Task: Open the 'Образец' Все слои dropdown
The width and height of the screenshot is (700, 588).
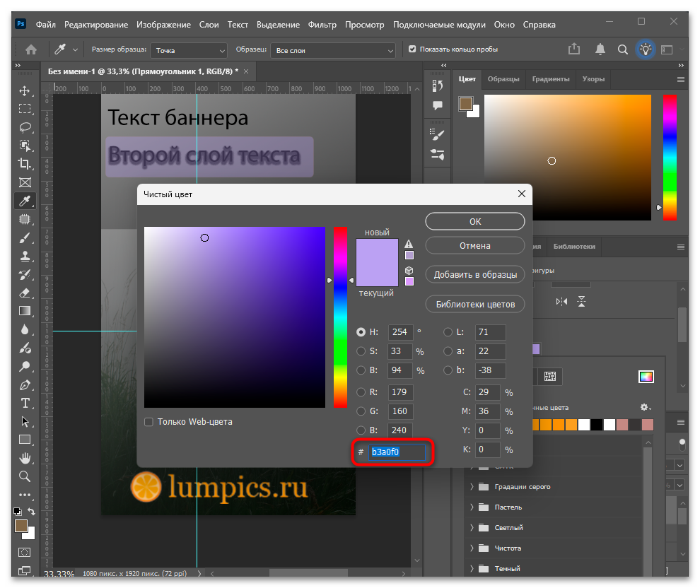Action: (333, 50)
